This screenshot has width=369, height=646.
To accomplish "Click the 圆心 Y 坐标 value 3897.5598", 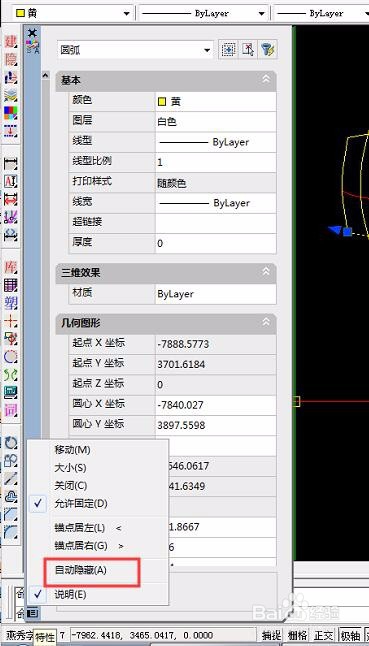I will point(215,425).
